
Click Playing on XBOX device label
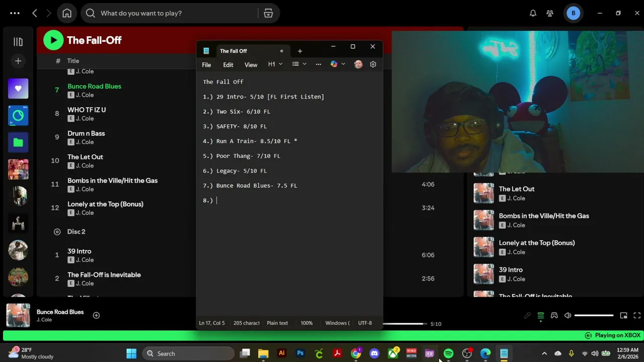click(617, 335)
